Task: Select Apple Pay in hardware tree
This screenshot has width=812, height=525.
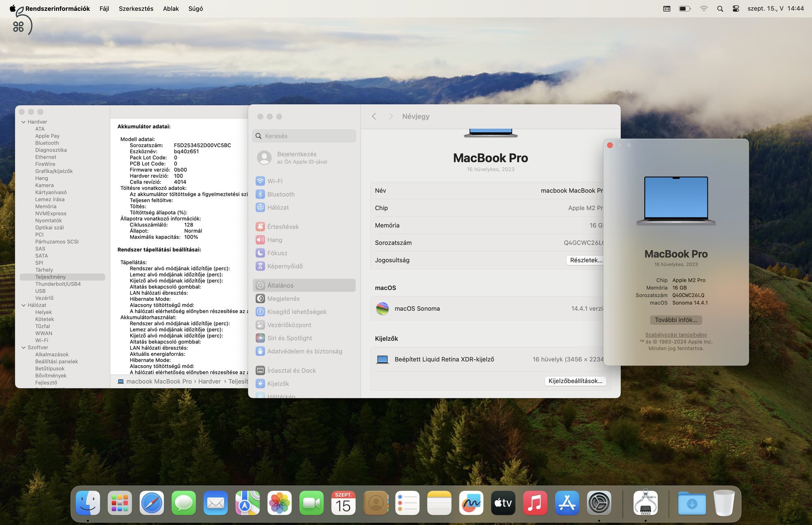Action: pos(47,136)
